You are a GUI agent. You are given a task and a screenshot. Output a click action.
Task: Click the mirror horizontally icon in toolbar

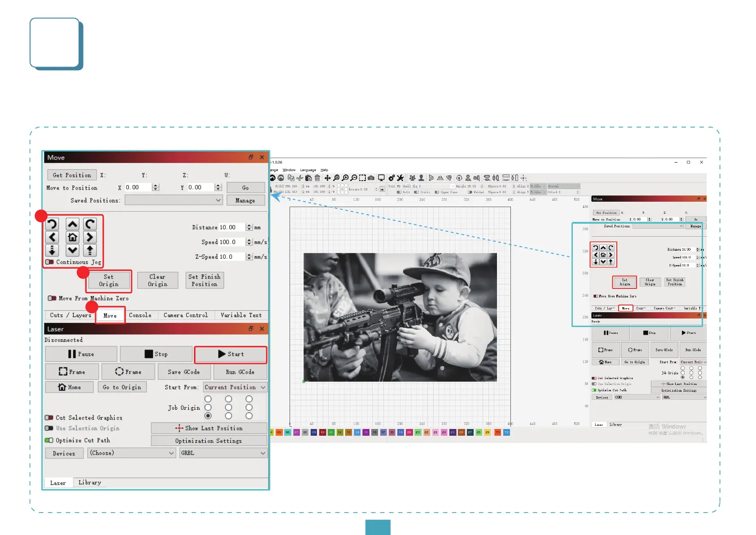(440, 178)
